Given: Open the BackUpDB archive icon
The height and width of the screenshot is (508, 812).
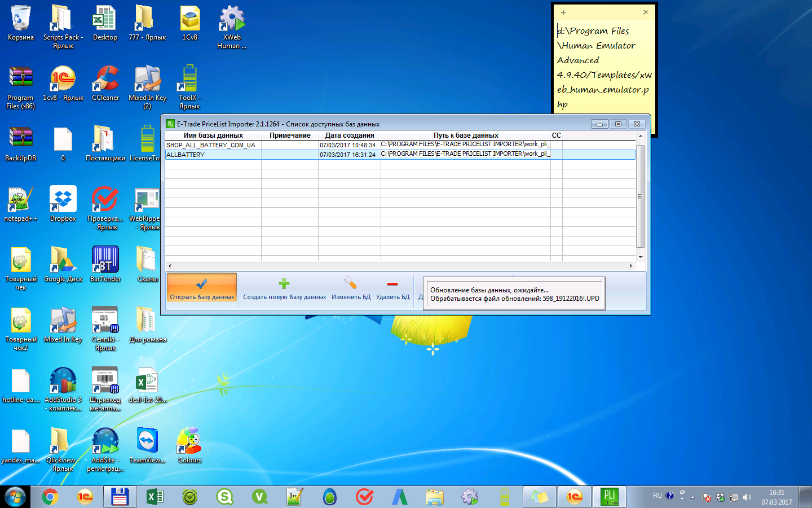Looking at the screenshot, I should [x=21, y=144].
